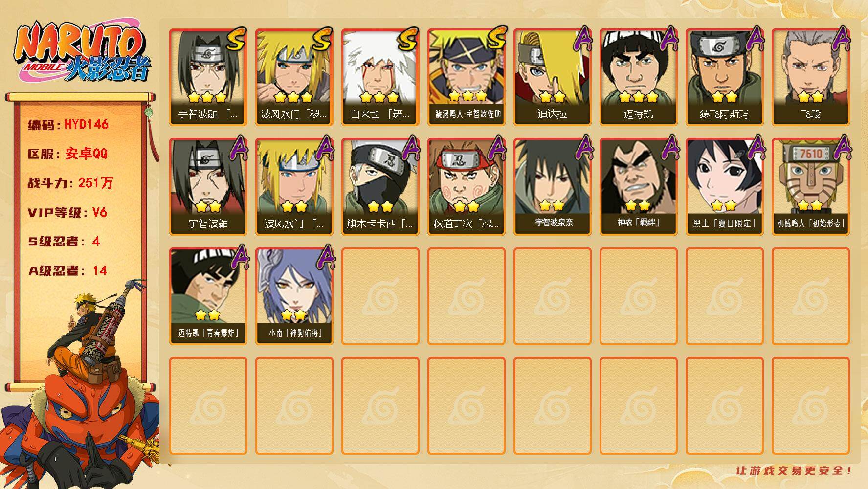Viewport: 868px width, 489px height.
Task: Select the S-rank 自来也 ninja card
Action: tap(380, 77)
